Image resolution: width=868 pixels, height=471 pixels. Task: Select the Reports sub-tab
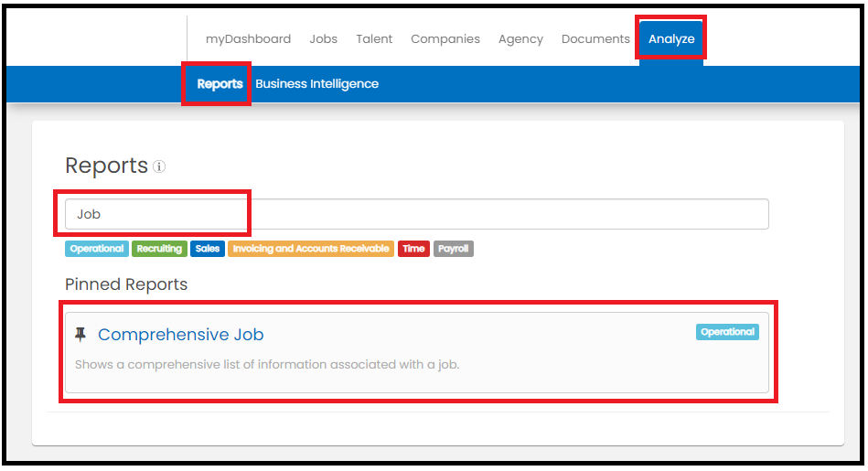220,84
